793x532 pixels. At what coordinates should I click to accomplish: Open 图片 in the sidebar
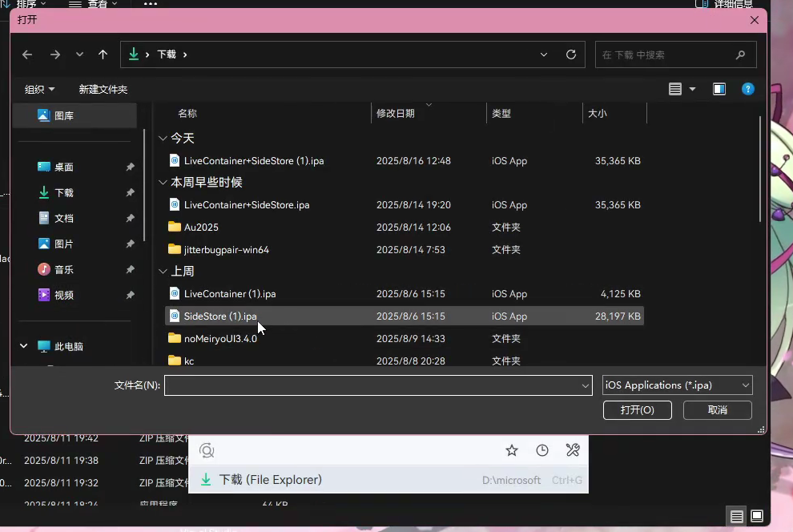pyautogui.click(x=63, y=244)
